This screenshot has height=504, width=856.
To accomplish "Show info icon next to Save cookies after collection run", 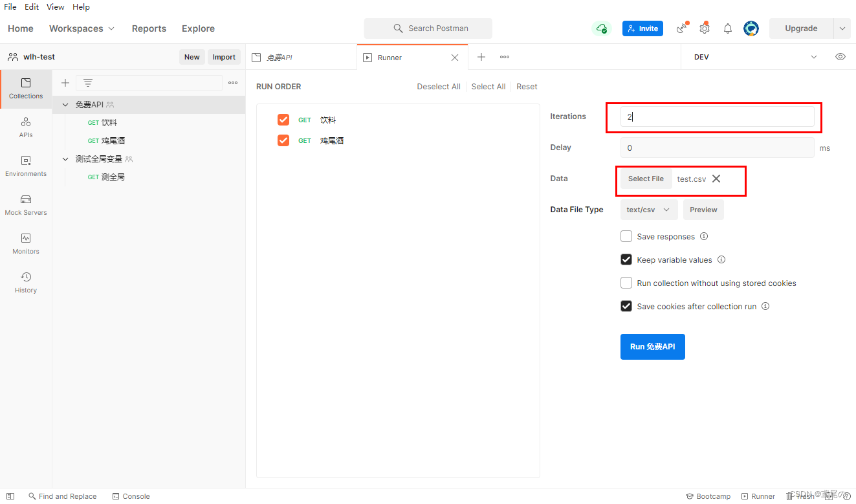I will [x=765, y=306].
